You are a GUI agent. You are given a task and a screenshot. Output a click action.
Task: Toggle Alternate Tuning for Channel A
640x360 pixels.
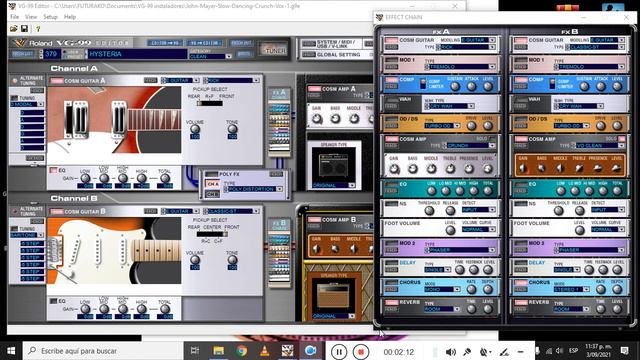15,80
